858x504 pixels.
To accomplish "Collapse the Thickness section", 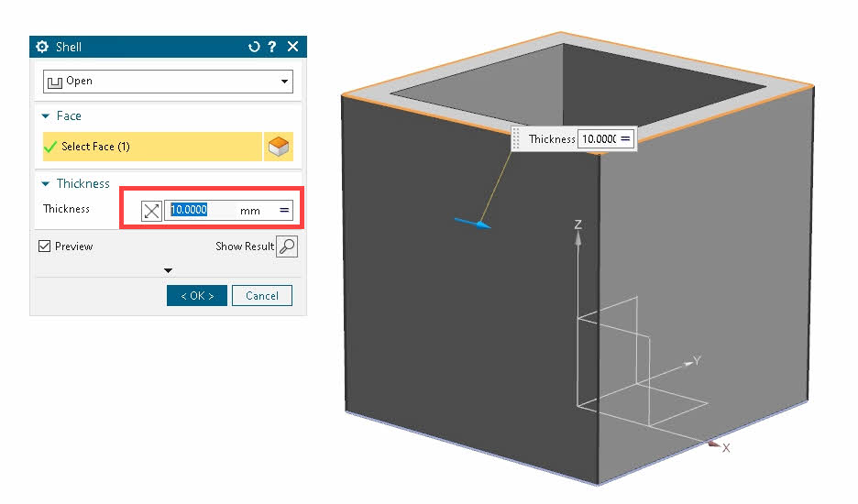I will click(x=46, y=184).
